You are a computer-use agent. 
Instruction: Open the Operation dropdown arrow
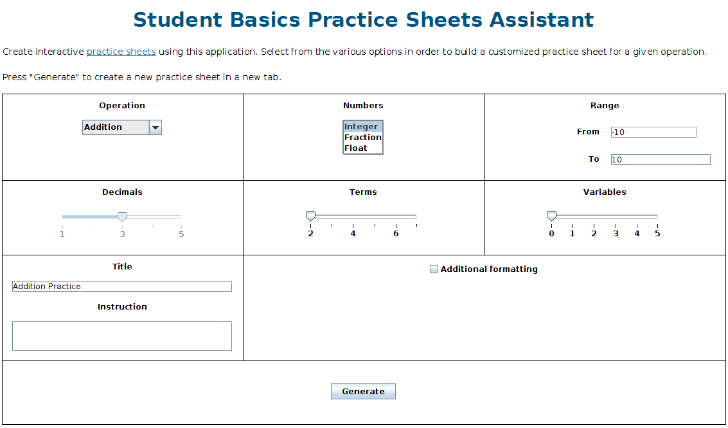pos(155,127)
